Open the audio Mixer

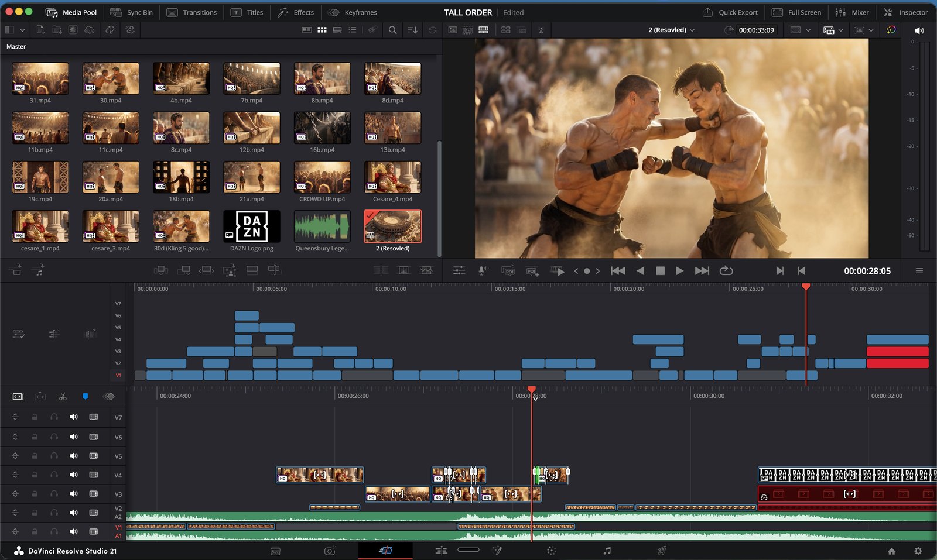[x=852, y=12]
